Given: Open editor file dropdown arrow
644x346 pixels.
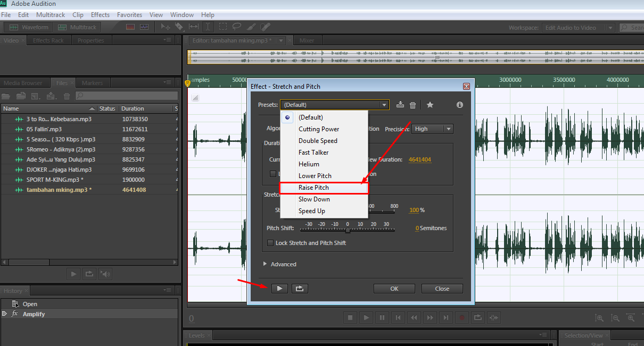Looking at the screenshot, I should [282, 40].
